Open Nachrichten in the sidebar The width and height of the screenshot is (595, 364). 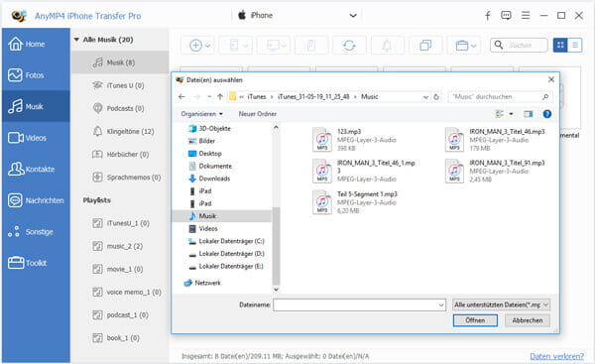[36, 200]
